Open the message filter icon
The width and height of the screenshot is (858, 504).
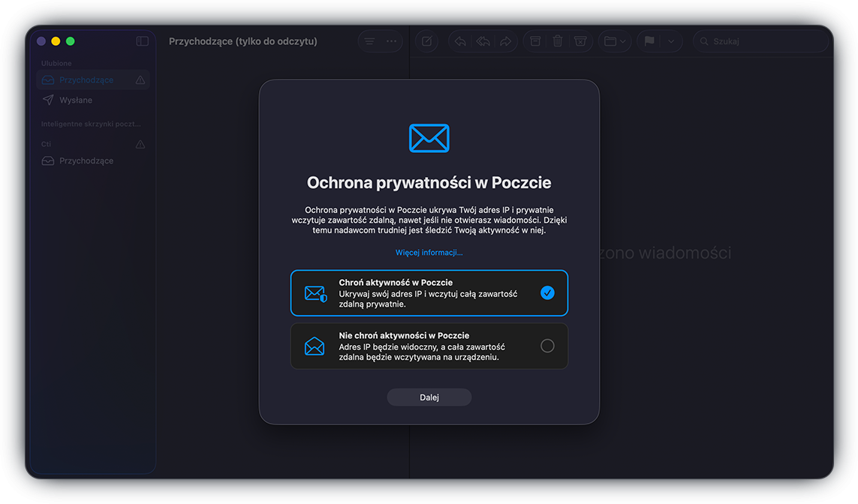pos(369,41)
